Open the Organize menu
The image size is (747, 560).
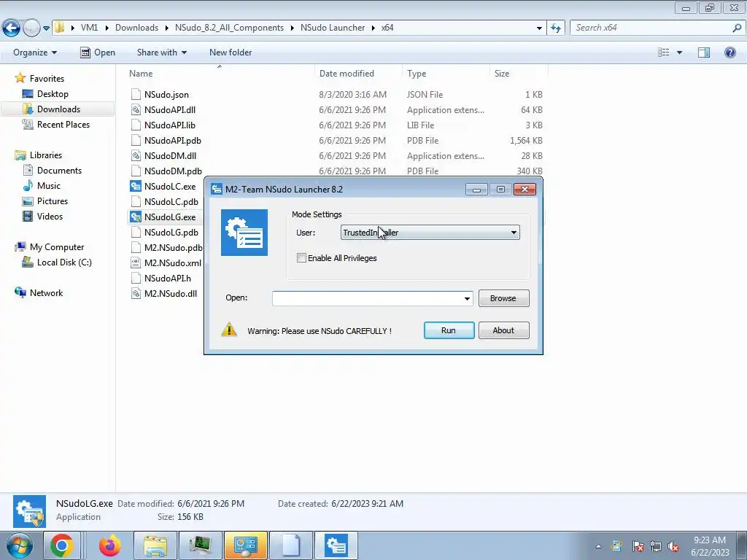tap(35, 52)
